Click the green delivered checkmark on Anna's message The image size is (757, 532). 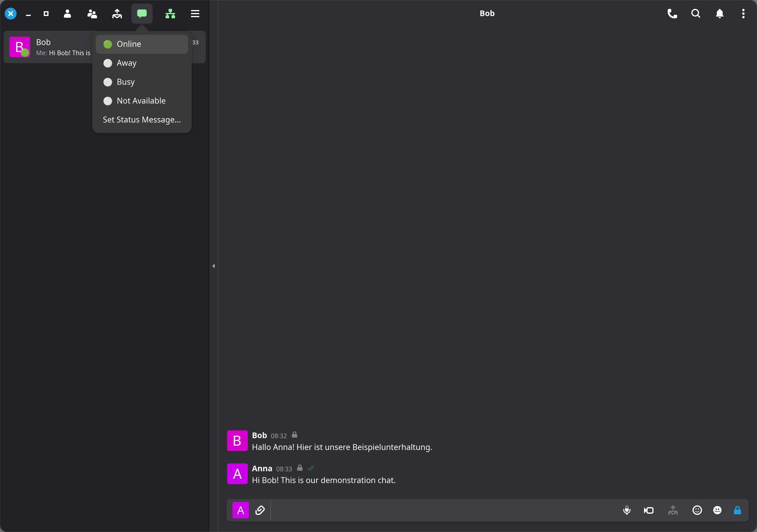(310, 468)
